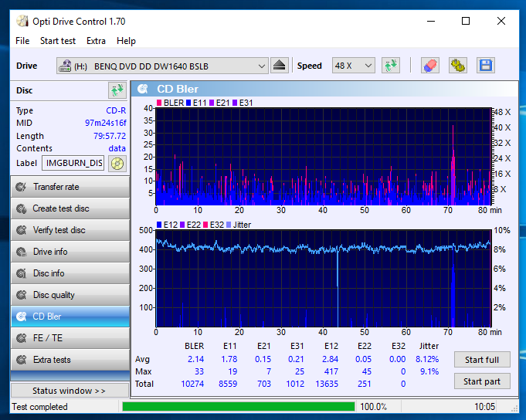Open the Extra menu

[96, 41]
